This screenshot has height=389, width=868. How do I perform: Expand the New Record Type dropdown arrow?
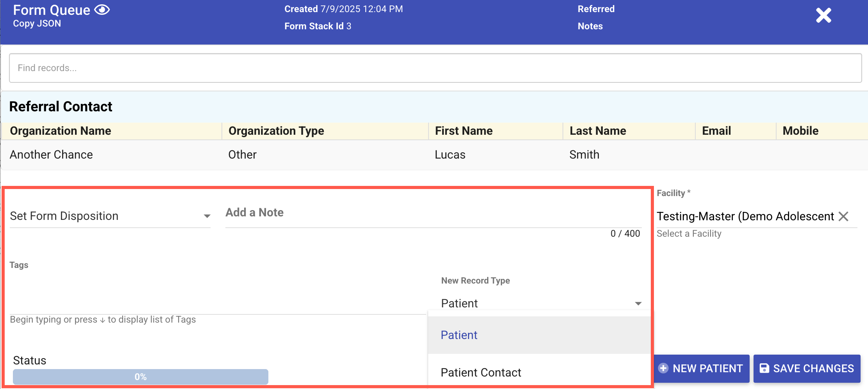click(638, 303)
